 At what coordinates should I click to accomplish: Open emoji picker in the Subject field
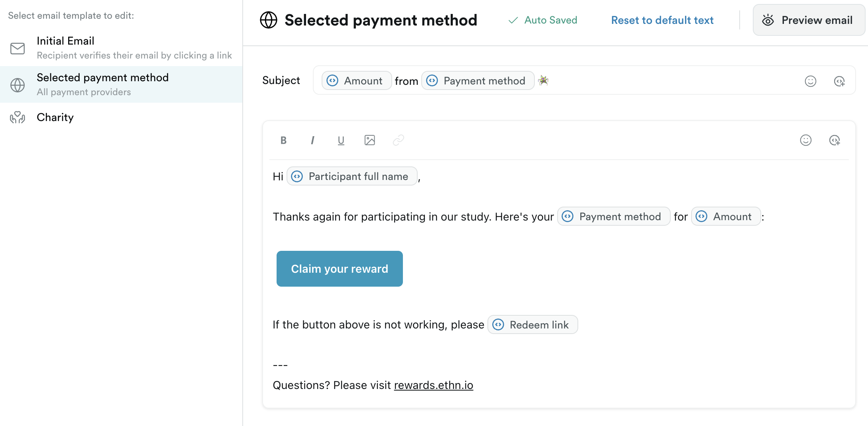point(811,81)
